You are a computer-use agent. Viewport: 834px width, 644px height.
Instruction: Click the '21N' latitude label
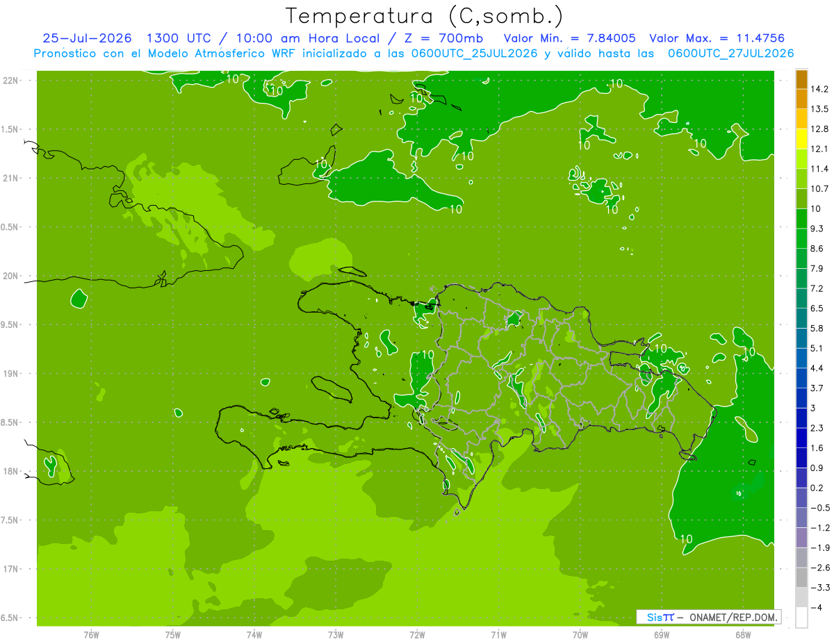pos(10,179)
